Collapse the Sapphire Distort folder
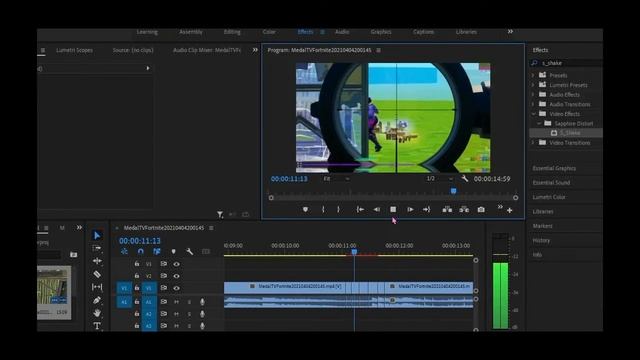640x360 pixels. click(x=539, y=123)
